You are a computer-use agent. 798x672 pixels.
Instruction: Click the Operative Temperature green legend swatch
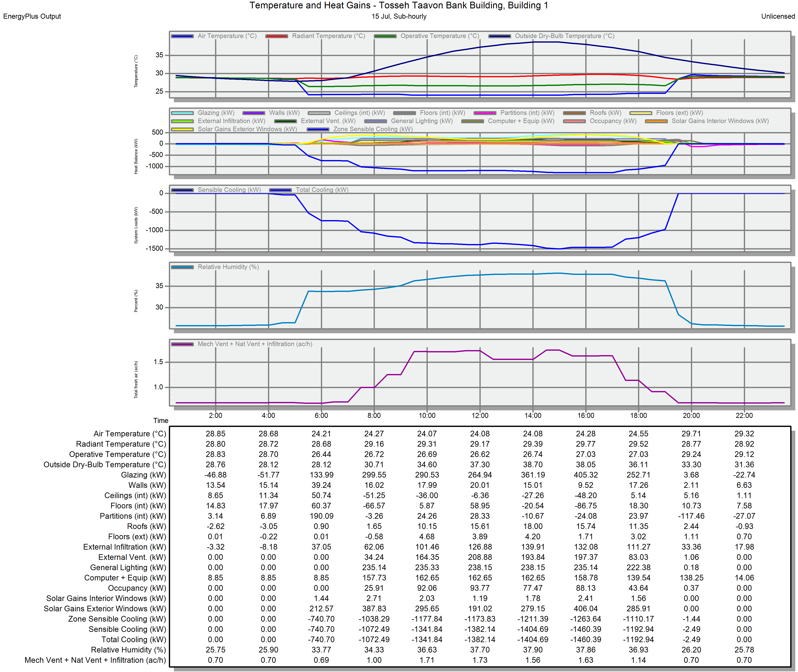pos(385,36)
